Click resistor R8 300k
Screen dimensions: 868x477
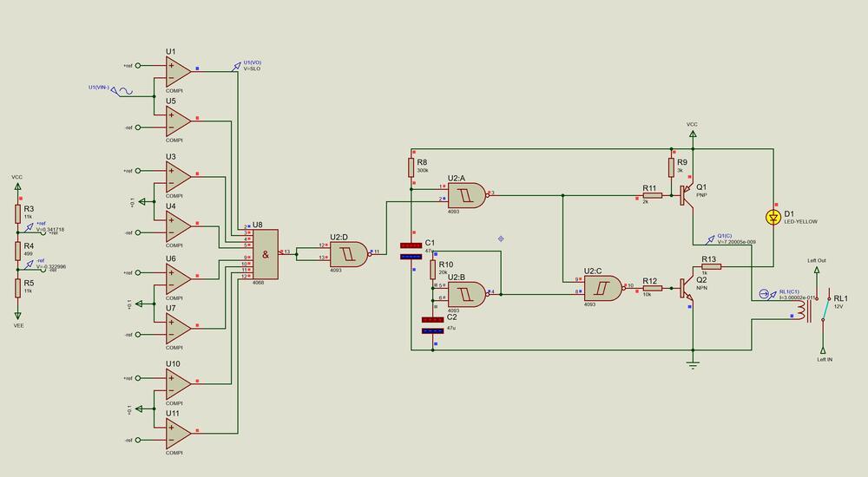coord(411,167)
